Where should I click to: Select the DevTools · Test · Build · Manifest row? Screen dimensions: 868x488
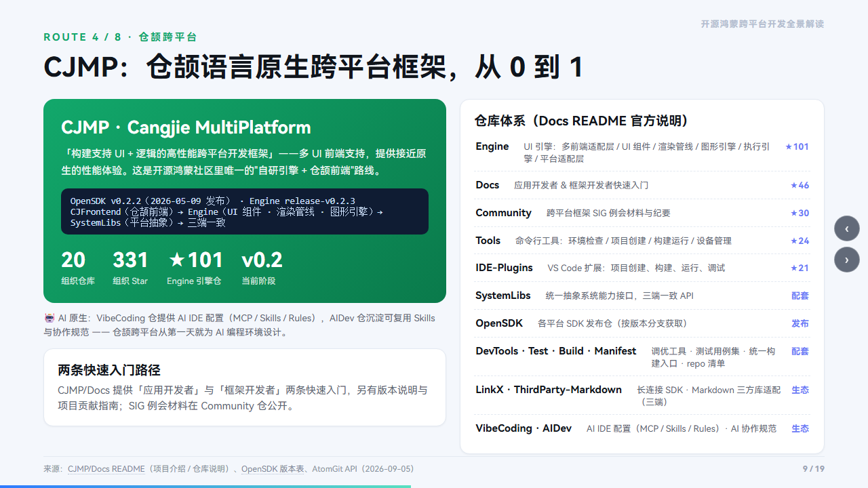643,357
